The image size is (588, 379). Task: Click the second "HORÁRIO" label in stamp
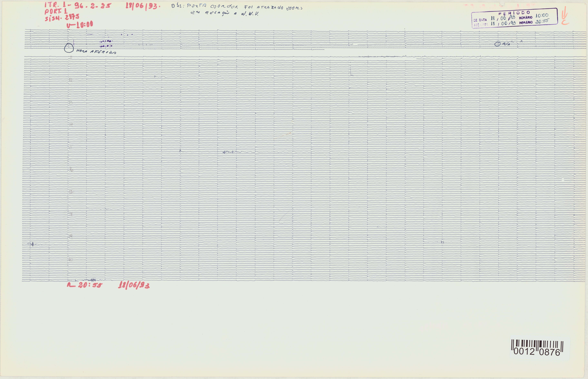(526, 23)
